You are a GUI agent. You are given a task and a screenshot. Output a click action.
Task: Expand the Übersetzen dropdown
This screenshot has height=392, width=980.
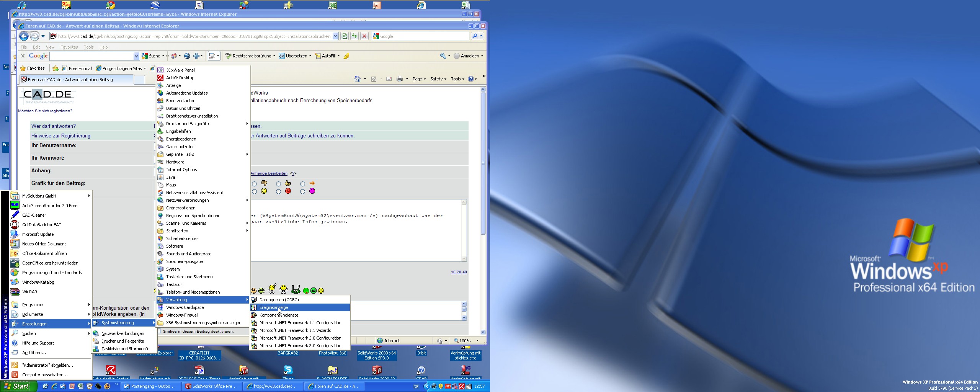(x=310, y=56)
